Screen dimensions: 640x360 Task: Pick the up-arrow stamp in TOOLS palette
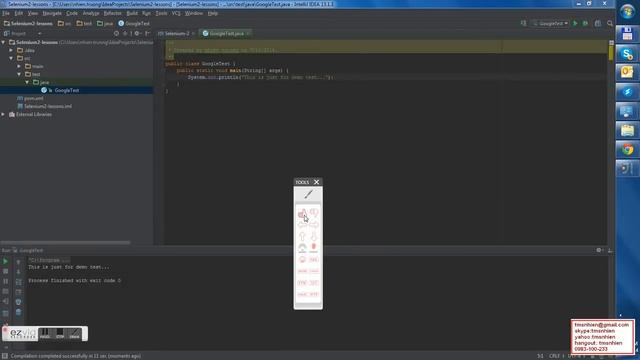coord(302,236)
